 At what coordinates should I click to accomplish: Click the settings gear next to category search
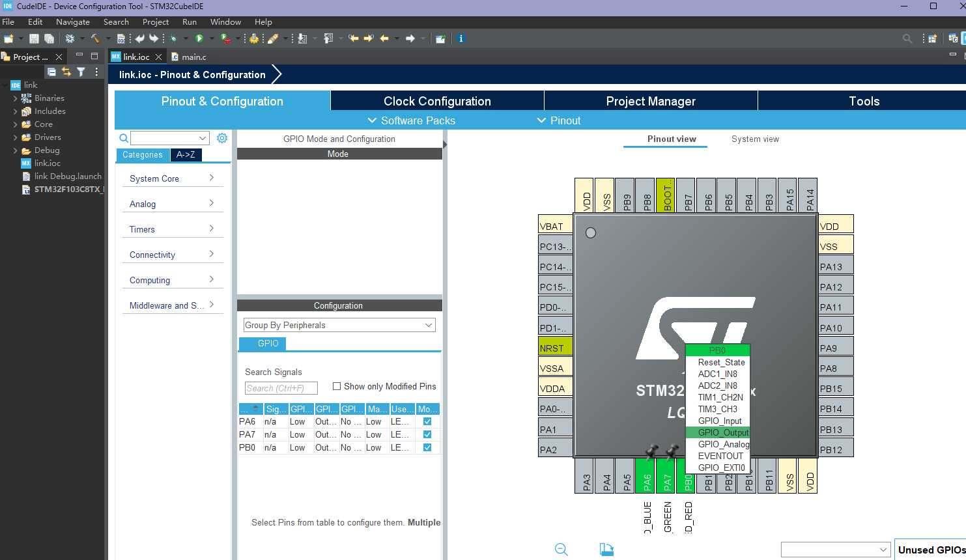click(x=222, y=138)
